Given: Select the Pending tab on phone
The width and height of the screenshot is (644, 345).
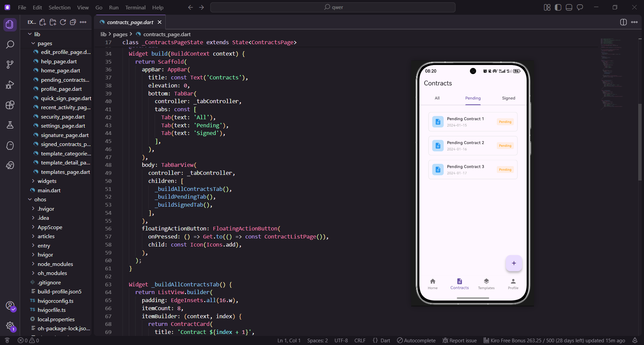Looking at the screenshot, I should (x=473, y=98).
